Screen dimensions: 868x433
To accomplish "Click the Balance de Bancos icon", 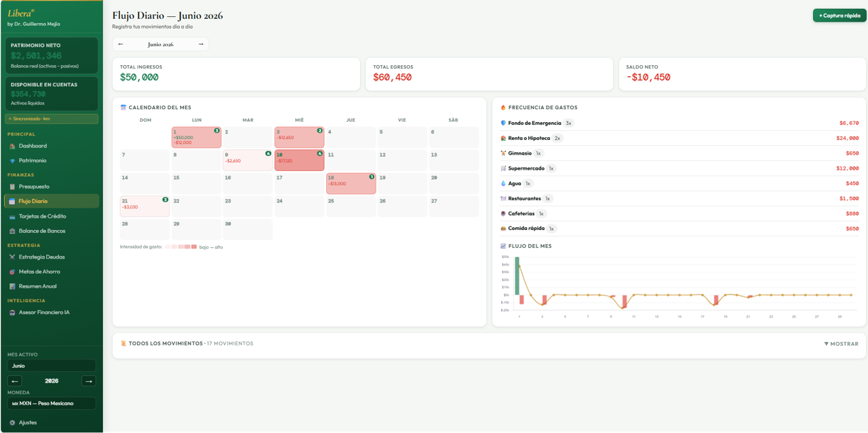I will click(12, 231).
